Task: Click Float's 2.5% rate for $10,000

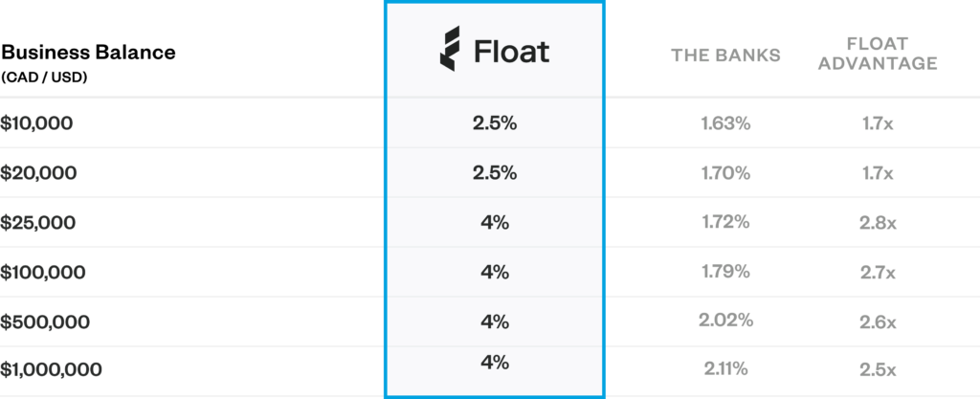Action: click(x=495, y=123)
